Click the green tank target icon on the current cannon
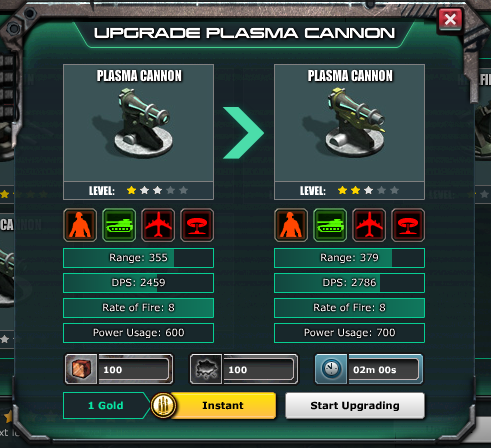Viewport: 491px width, 448px height. 119,225
